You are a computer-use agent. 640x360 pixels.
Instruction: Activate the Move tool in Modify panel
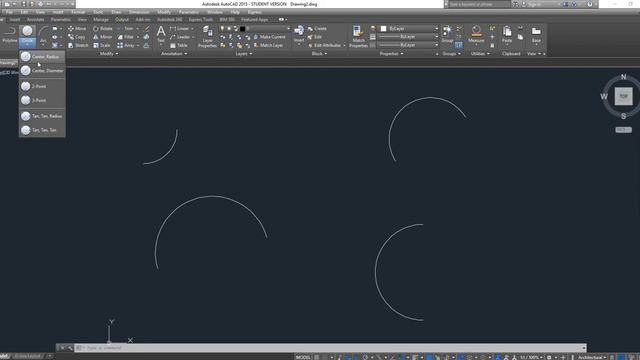[x=77, y=29]
